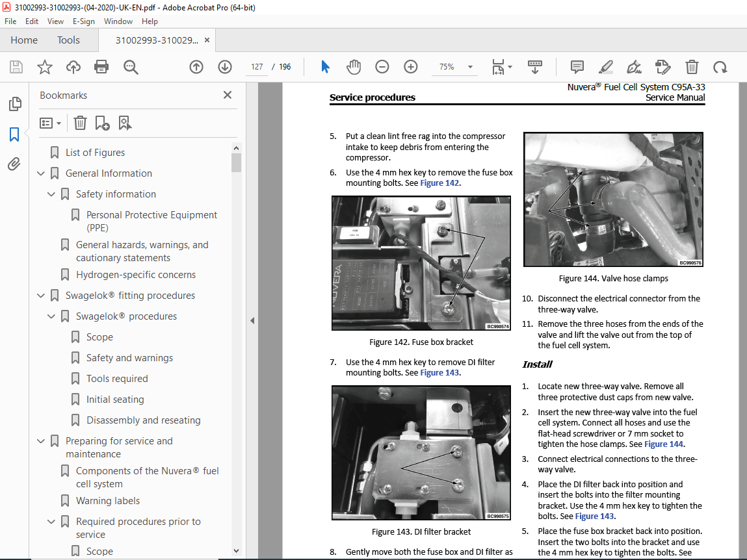
Task: Open Safety and warnings bookmark
Action: (129, 358)
